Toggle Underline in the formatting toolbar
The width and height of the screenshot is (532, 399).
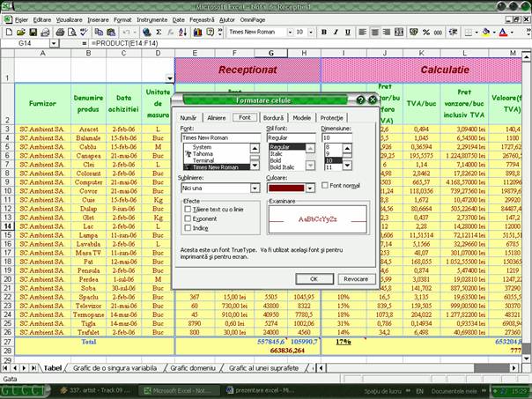pyautogui.click(x=348, y=33)
